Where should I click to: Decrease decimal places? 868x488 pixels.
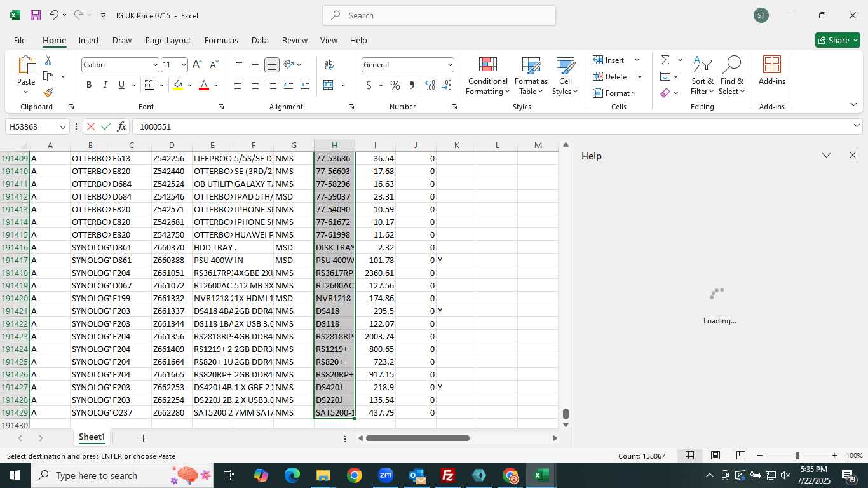click(447, 85)
